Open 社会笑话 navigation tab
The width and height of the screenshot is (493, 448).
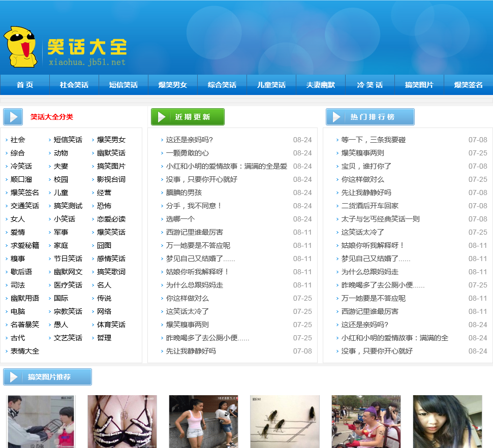coord(74,85)
